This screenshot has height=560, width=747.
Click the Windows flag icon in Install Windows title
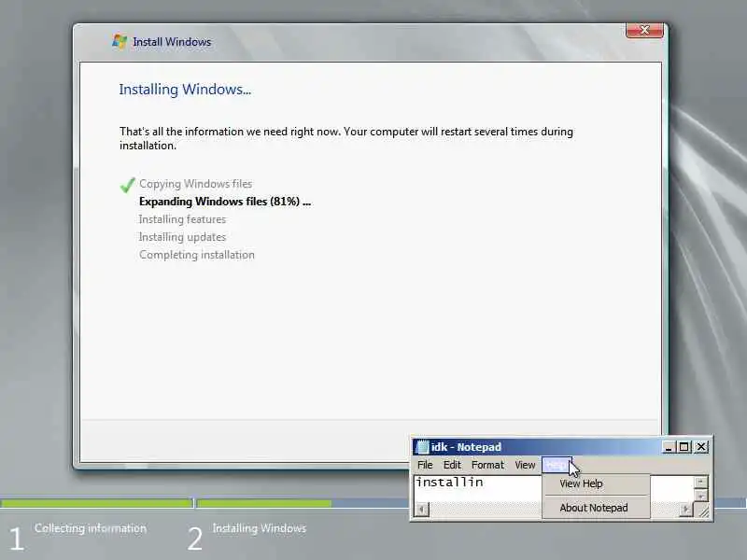pos(120,41)
